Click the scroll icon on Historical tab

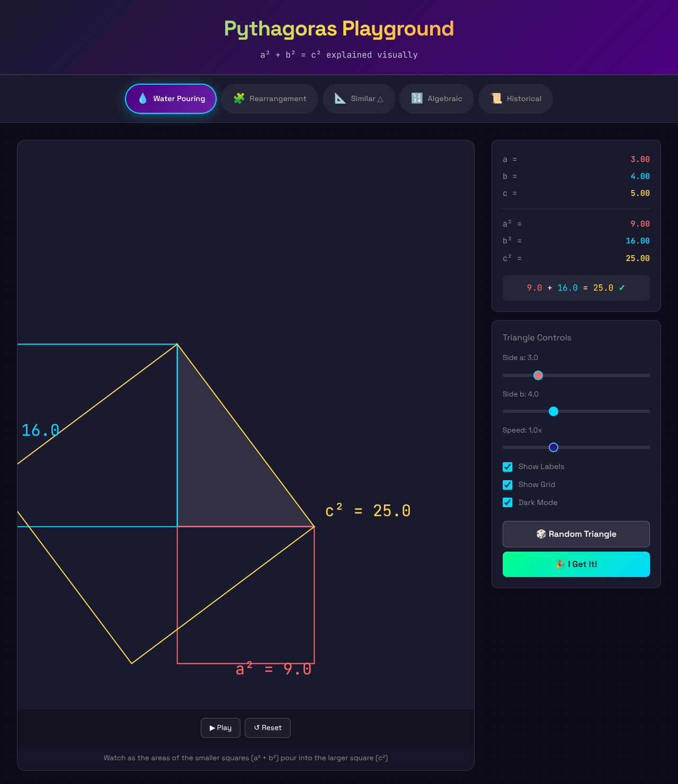[496, 98]
